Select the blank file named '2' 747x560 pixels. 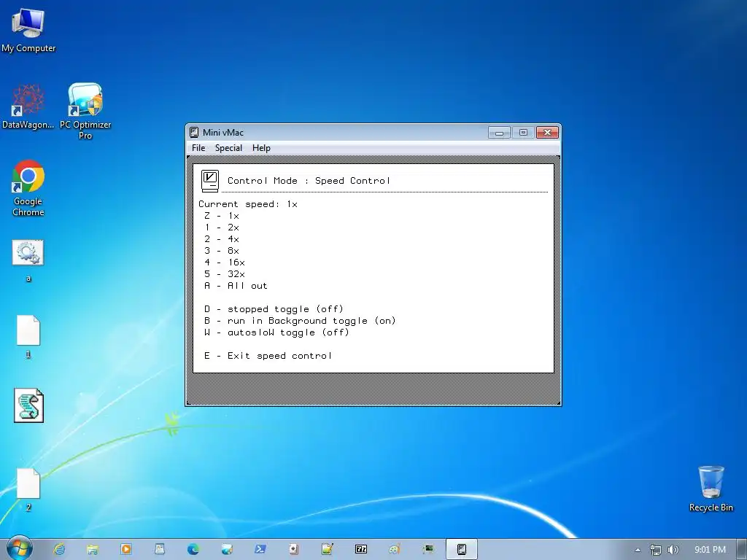[x=28, y=490]
